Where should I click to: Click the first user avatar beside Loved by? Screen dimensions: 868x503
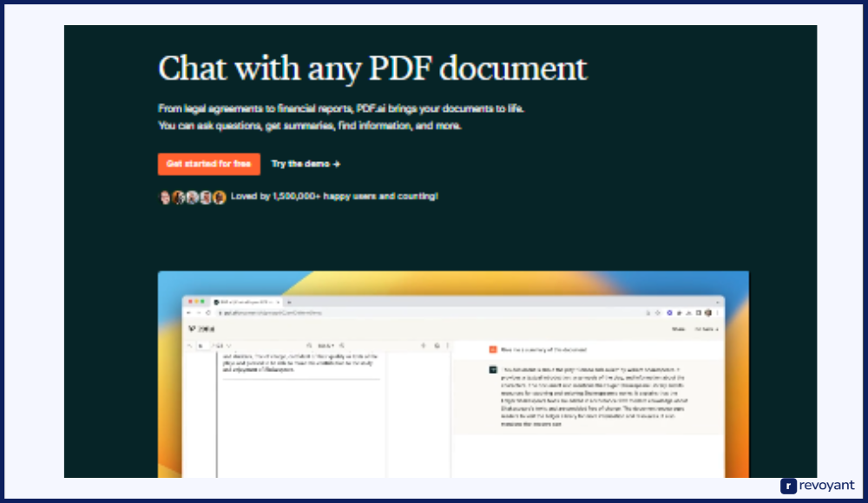(x=165, y=197)
